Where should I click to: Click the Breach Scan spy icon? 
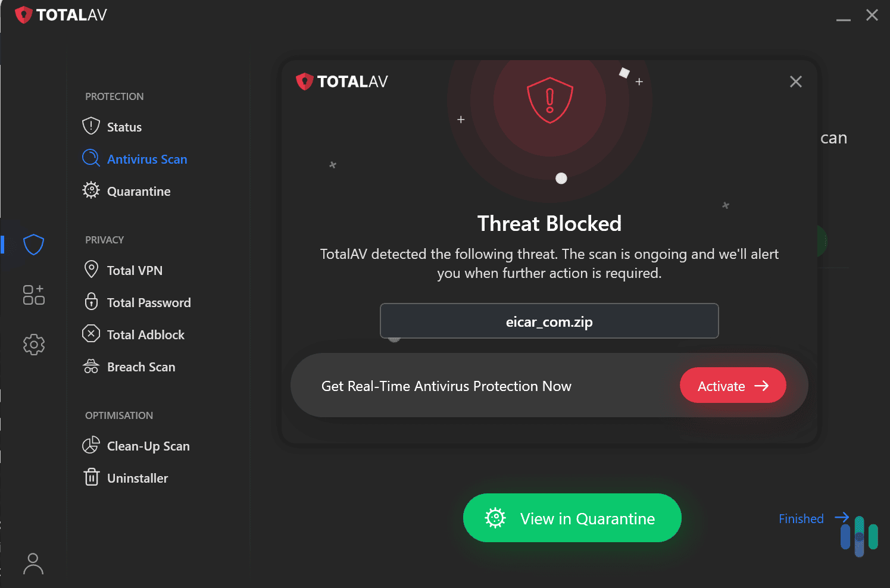[x=90, y=366]
